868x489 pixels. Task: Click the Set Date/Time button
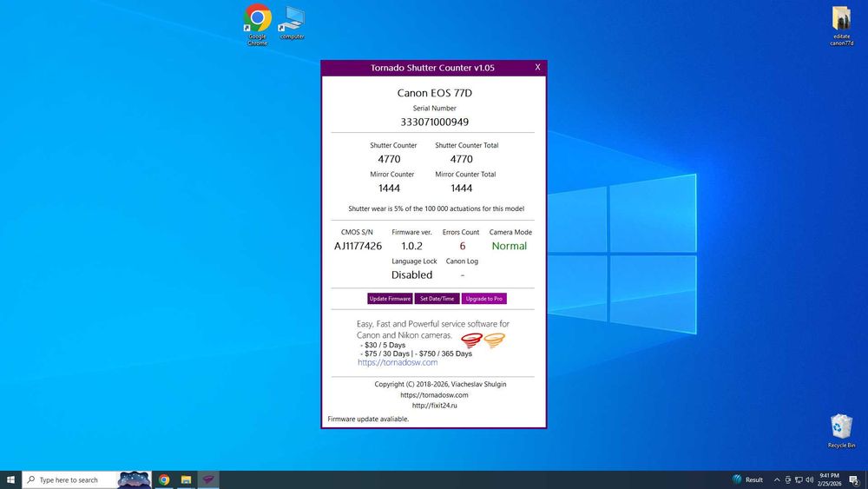[437, 299]
